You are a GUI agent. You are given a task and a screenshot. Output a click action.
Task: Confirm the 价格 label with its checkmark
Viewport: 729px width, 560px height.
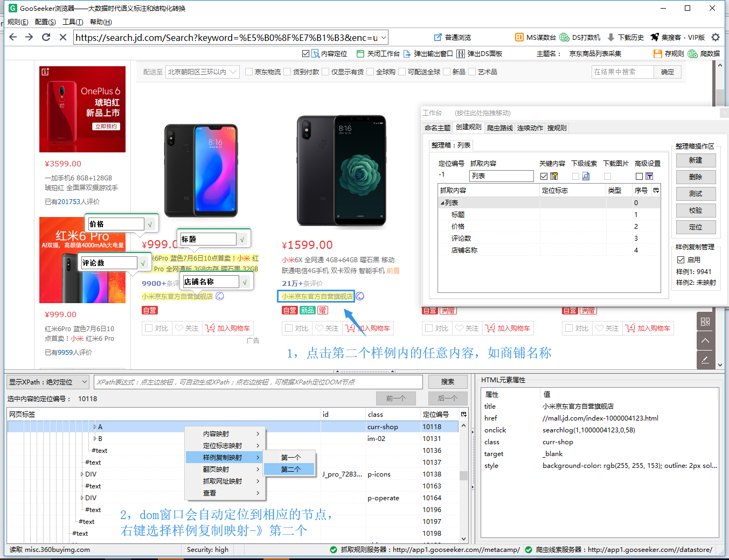click(150, 224)
